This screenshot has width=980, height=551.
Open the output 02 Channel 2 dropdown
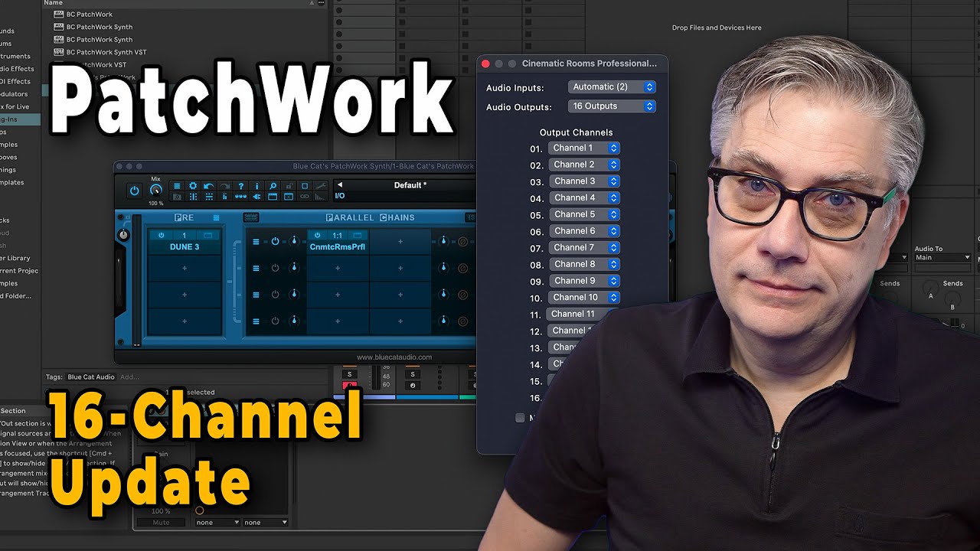[583, 165]
